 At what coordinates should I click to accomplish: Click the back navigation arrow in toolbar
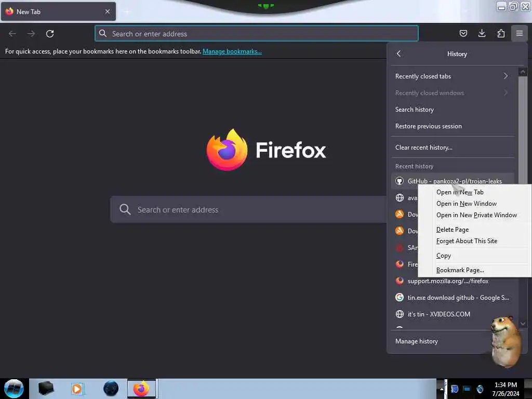tap(12, 34)
